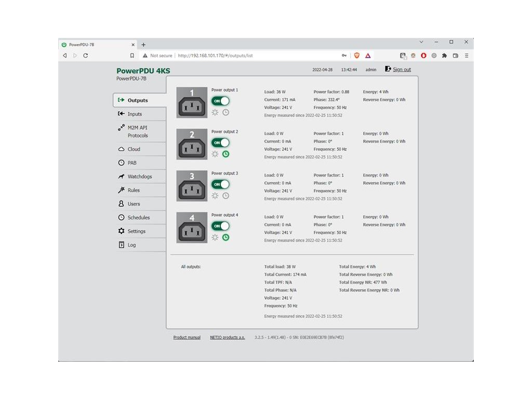Click the socket 1 outlet image
532x399 pixels.
tap(192, 102)
